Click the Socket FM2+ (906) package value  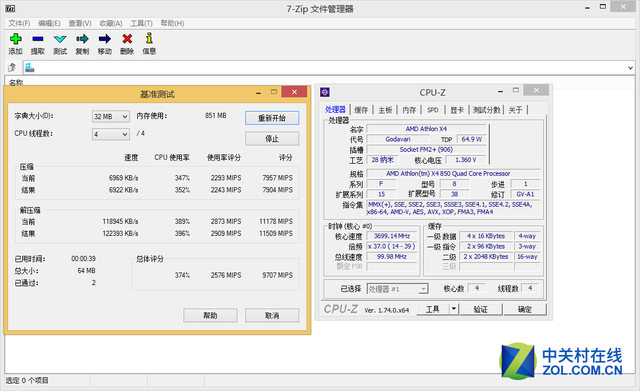point(427,150)
